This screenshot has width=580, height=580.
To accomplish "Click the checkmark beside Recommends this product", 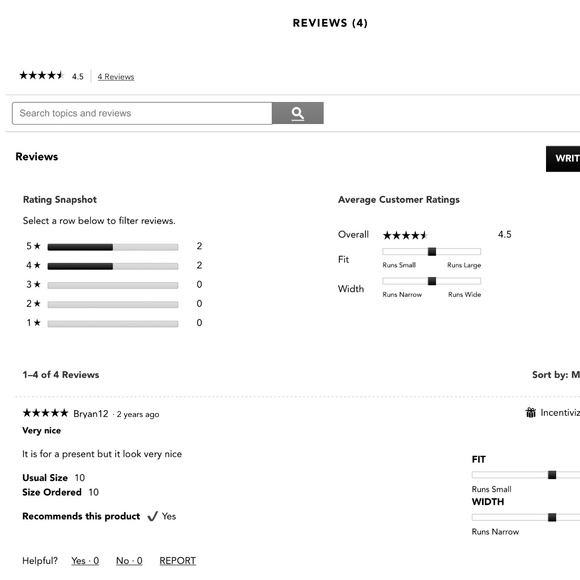I will [152, 516].
